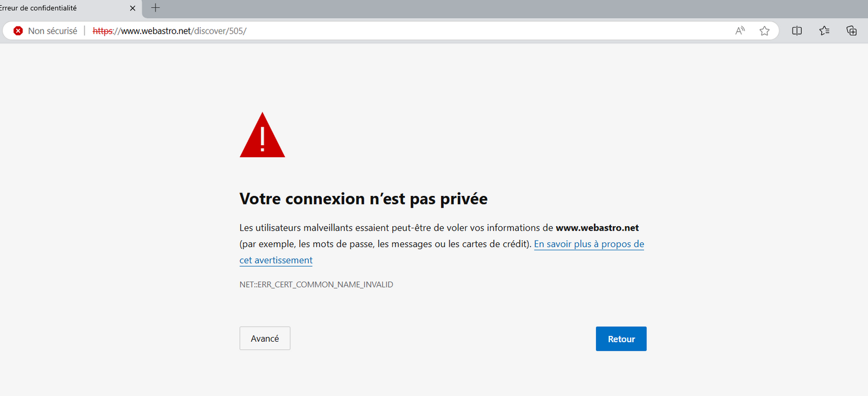Open the Favorites list icon
The width and height of the screenshot is (868, 396).
coord(824,31)
